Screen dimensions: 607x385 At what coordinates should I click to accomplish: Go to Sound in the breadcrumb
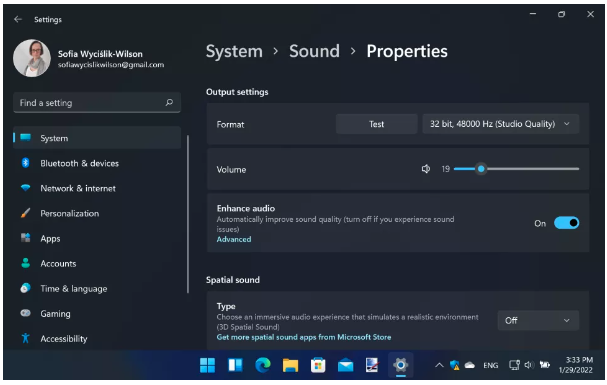(x=314, y=51)
